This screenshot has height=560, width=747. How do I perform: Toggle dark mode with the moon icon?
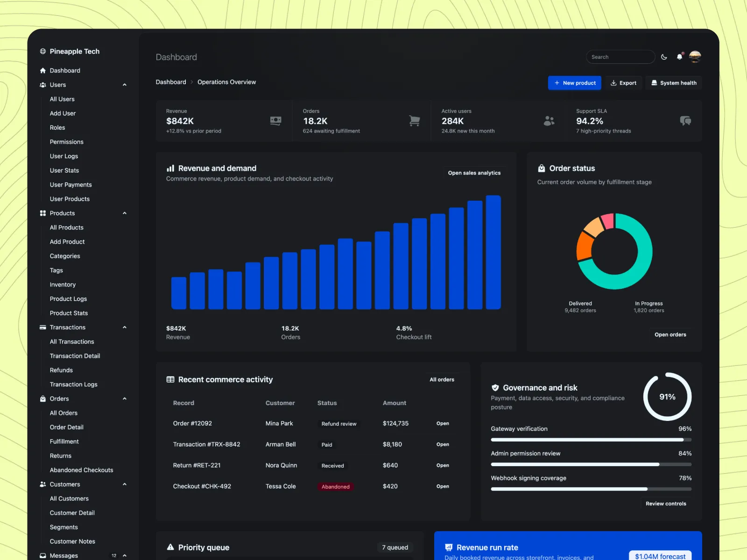coord(664,57)
